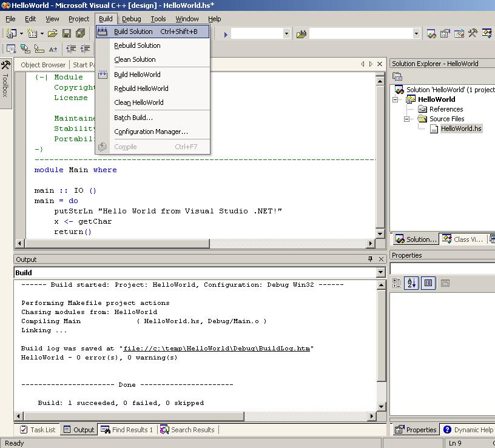Click the Add New Item toolbar icon
The height and width of the screenshot is (448, 495).
pyautogui.click(x=32, y=33)
